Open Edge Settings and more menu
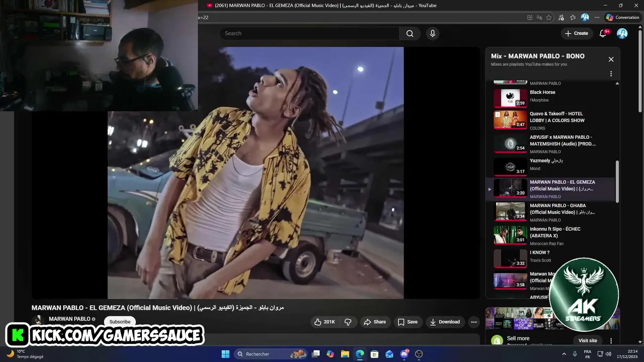Viewport: 644px width, 362px height. click(x=597, y=17)
